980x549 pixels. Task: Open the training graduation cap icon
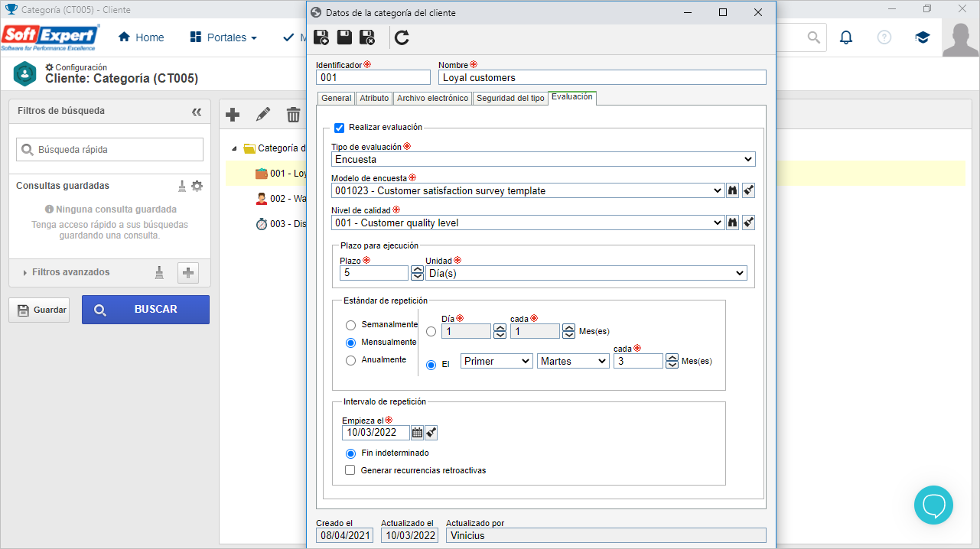(x=923, y=37)
